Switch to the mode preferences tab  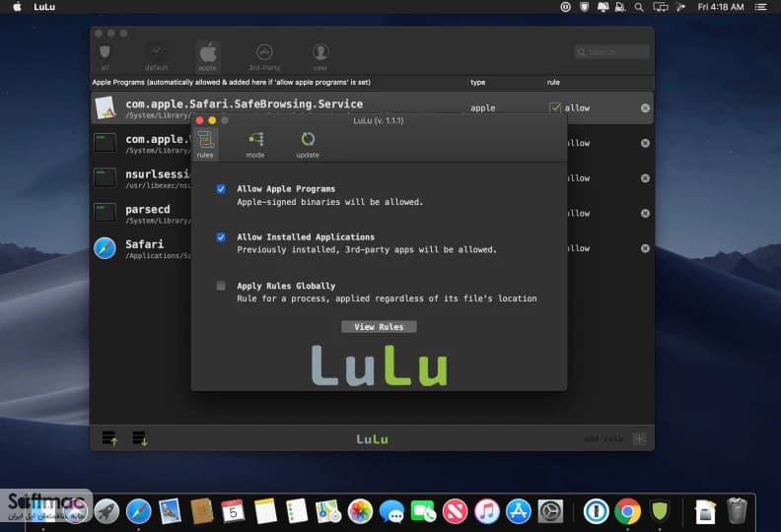[255, 144]
